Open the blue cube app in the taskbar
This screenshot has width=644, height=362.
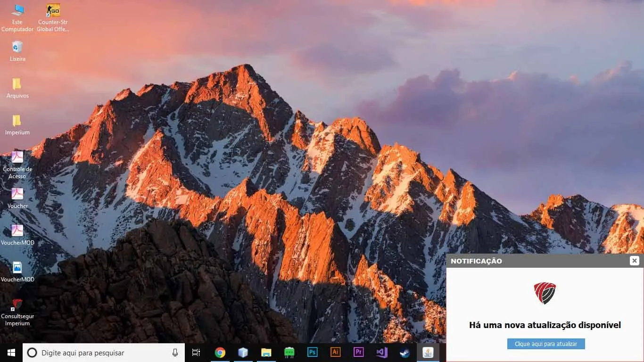click(243, 353)
